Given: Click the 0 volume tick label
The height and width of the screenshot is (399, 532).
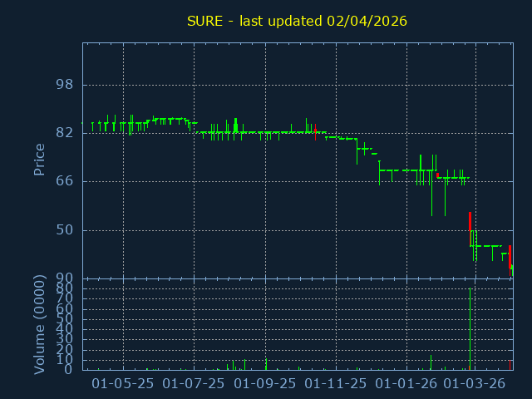Looking at the screenshot, I should point(69,370).
